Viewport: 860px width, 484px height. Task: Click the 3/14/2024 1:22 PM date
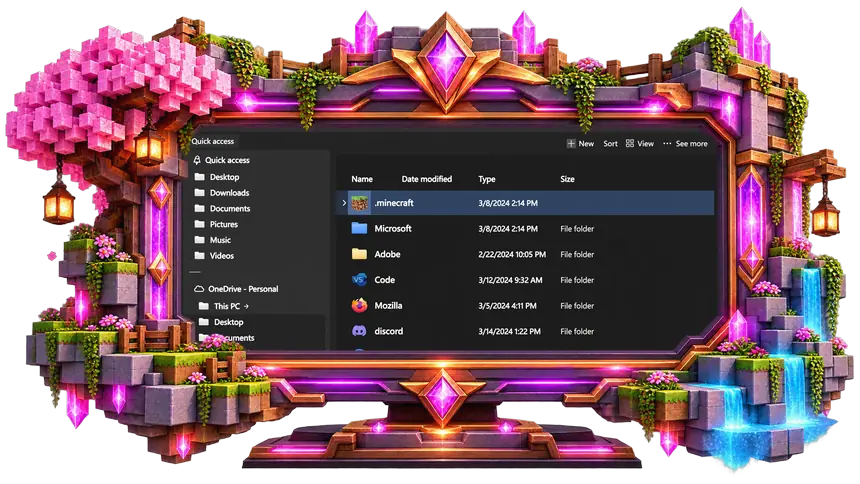click(x=509, y=331)
